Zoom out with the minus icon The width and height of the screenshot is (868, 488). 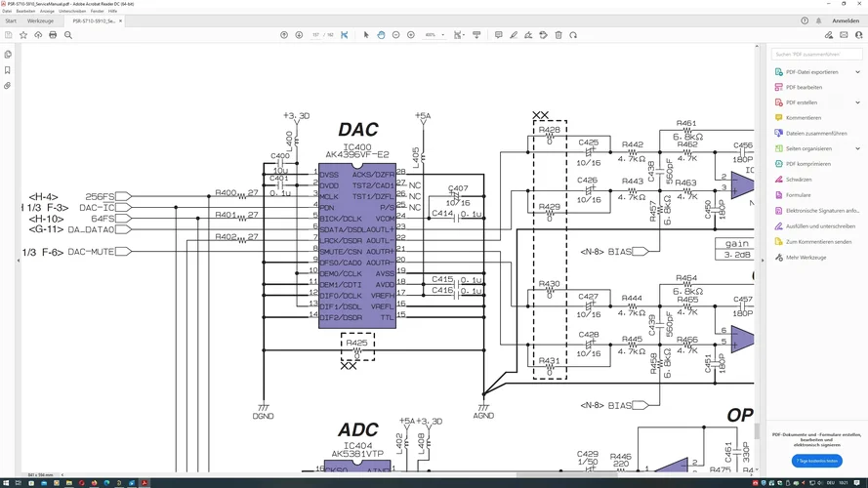tap(395, 35)
